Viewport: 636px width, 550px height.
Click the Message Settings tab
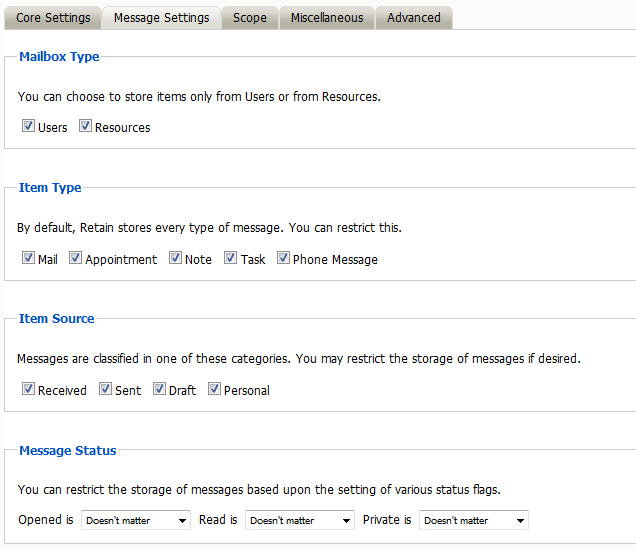162,18
